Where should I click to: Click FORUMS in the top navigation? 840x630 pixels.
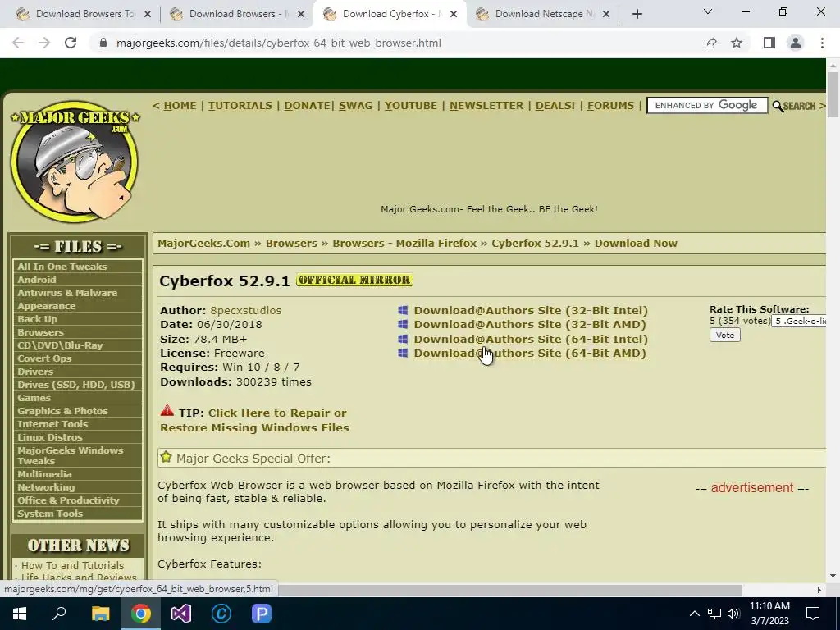click(x=610, y=106)
